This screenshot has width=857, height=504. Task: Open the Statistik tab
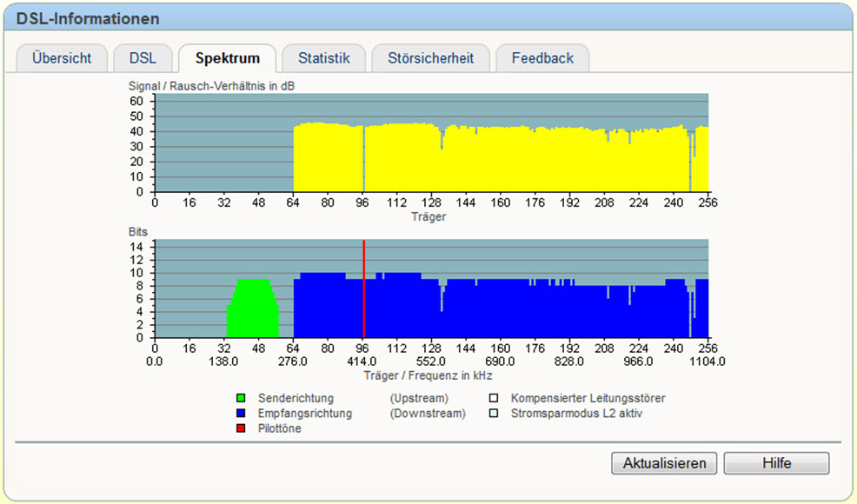tap(323, 58)
